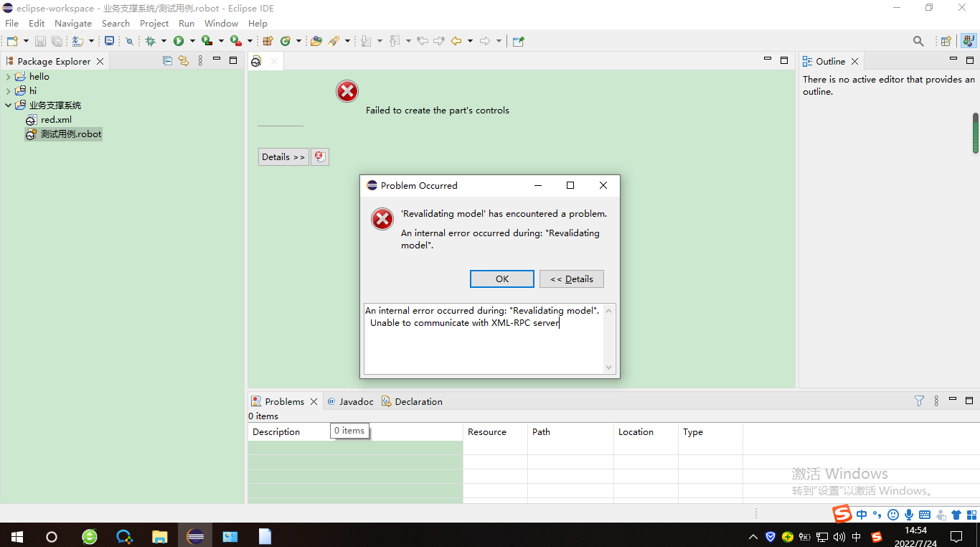Click the Outline panel vertical scrollbar
The image size is (980, 547).
975,133
